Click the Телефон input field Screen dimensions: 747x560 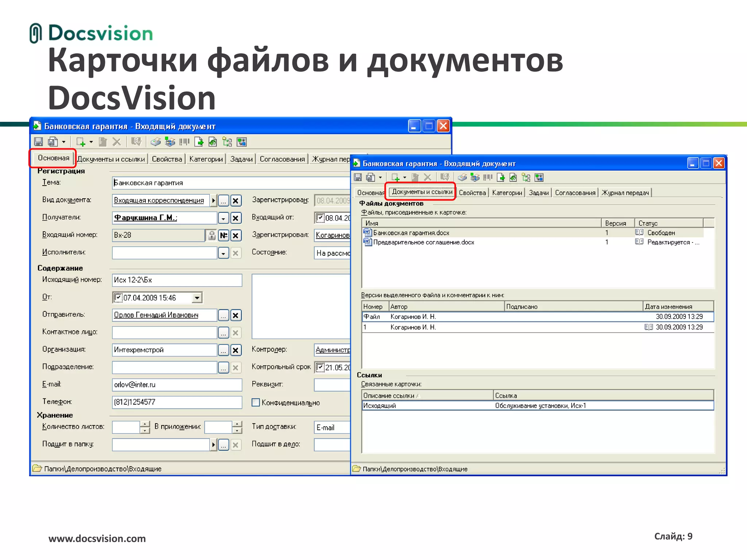[x=177, y=402]
